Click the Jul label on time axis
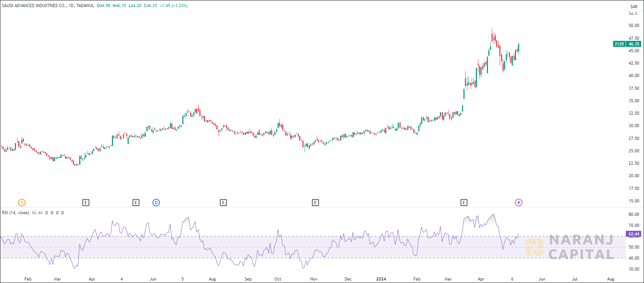The image size is (644, 283). tap(575, 279)
